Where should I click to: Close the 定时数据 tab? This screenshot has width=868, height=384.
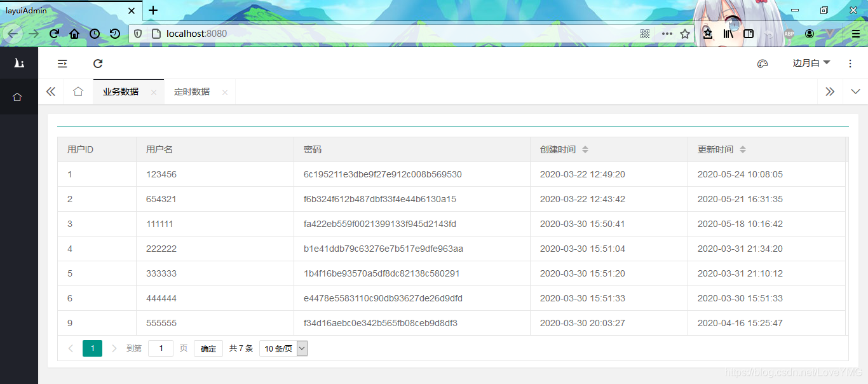(225, 92)
